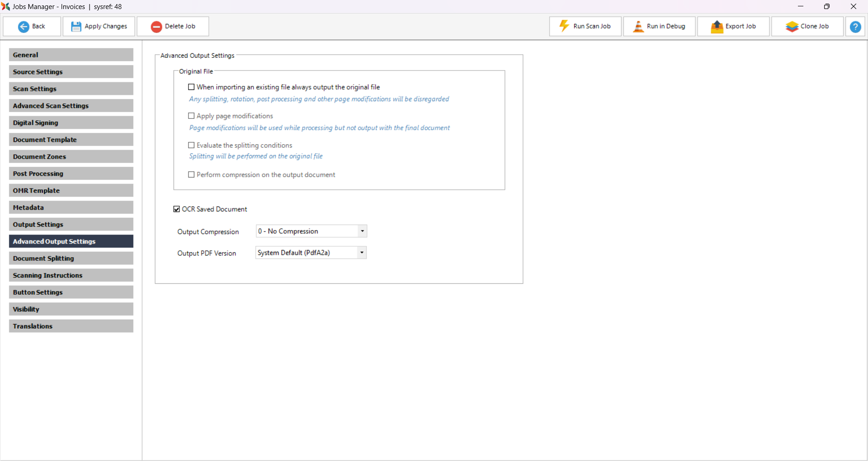The width and height of the screenshot is (868, 461).
Task: Click the Clone Job layered icon
Action: (792, 27)
